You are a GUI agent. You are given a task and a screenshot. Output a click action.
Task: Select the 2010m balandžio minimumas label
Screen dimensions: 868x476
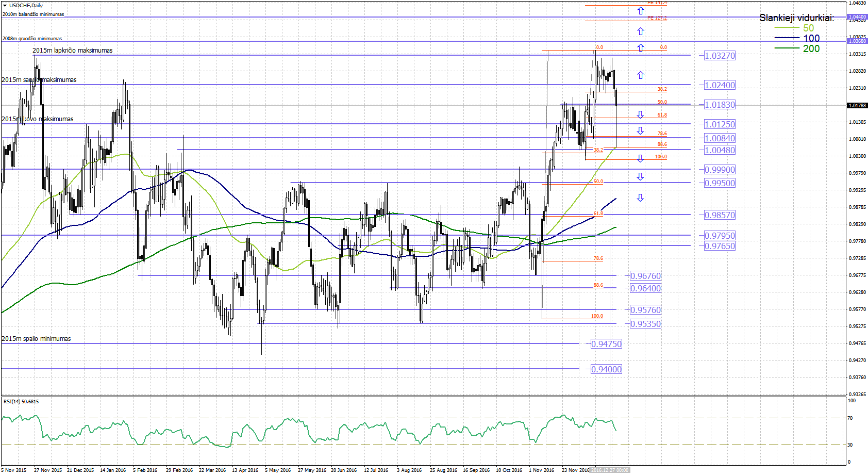(x=34, y=14)
